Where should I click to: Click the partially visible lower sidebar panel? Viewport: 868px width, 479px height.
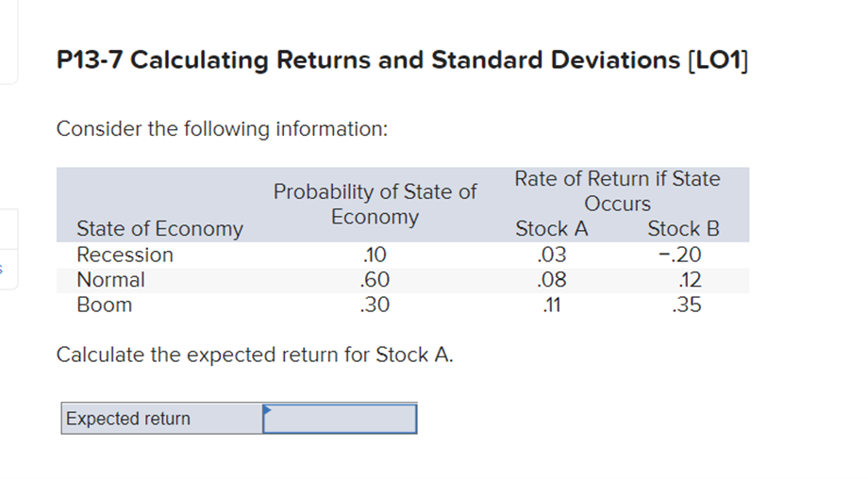tap(8, 249)
